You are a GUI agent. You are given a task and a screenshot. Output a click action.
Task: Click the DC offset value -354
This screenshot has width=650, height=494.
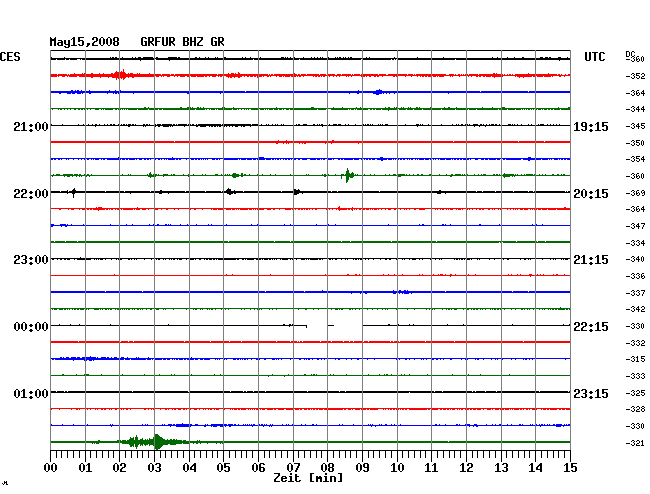(635, 159)
